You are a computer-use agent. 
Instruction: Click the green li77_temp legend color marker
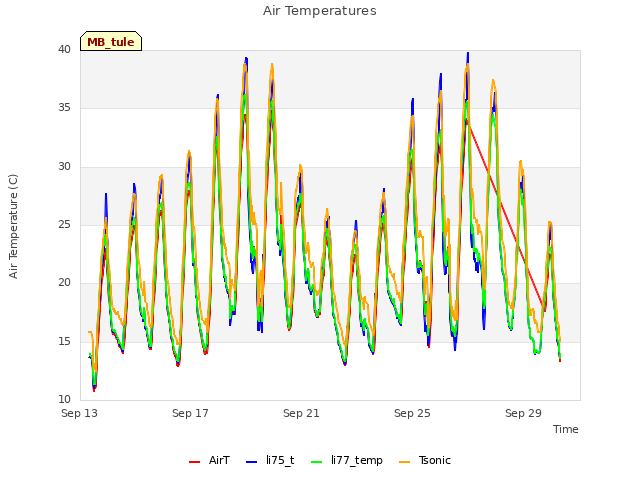point(316,462)
